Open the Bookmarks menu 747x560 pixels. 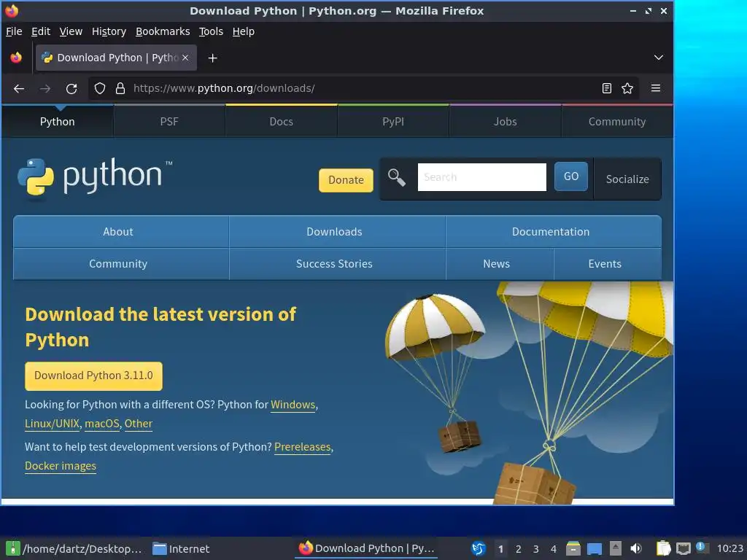tap(163, 31)
